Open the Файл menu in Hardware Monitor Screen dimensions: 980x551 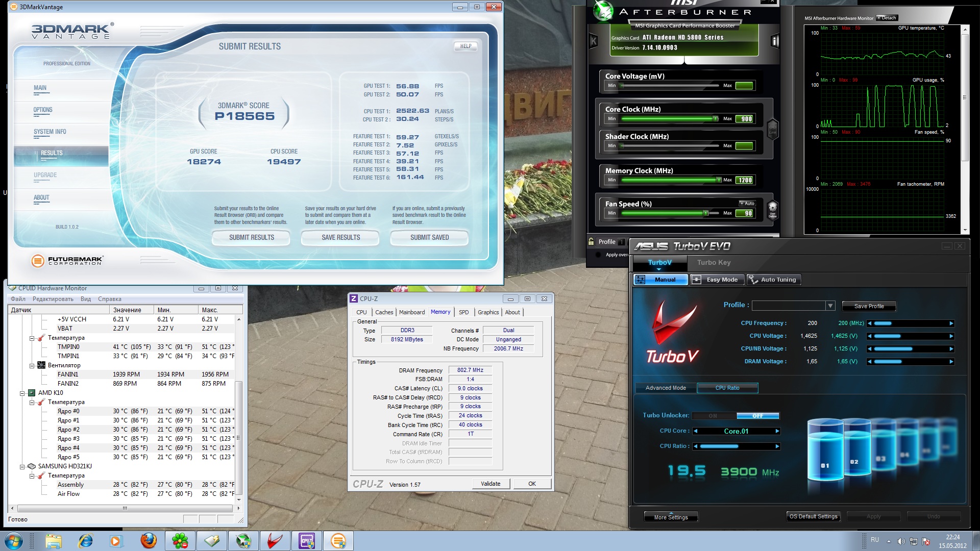tap(18, 299)
